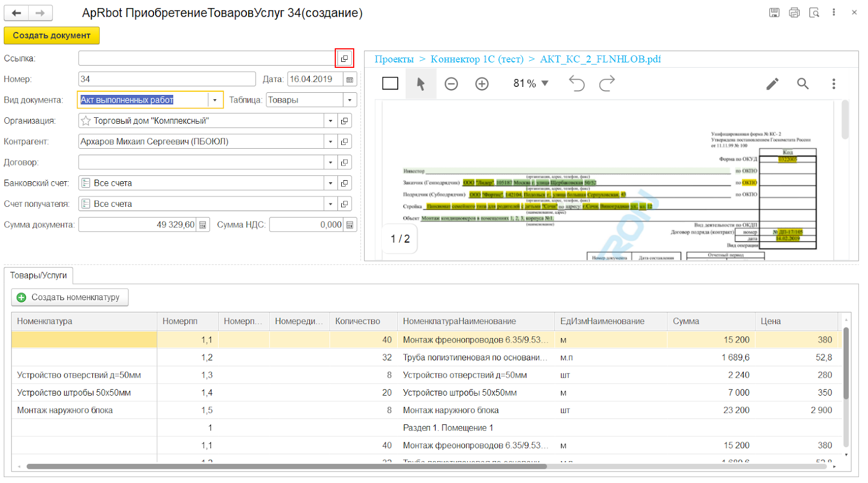Select cell Устройство отверстий д=50мм in Номенклатура

(x=84, y=375)
